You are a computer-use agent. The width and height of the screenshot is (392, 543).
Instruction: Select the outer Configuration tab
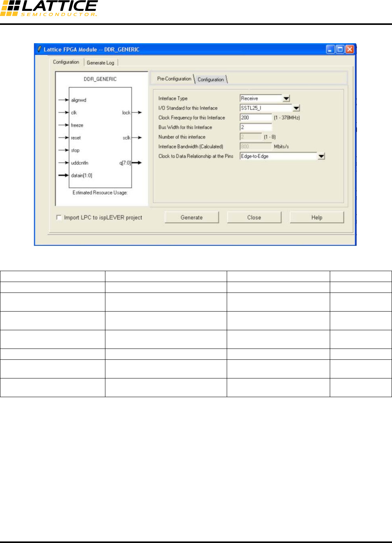(66, 62)
